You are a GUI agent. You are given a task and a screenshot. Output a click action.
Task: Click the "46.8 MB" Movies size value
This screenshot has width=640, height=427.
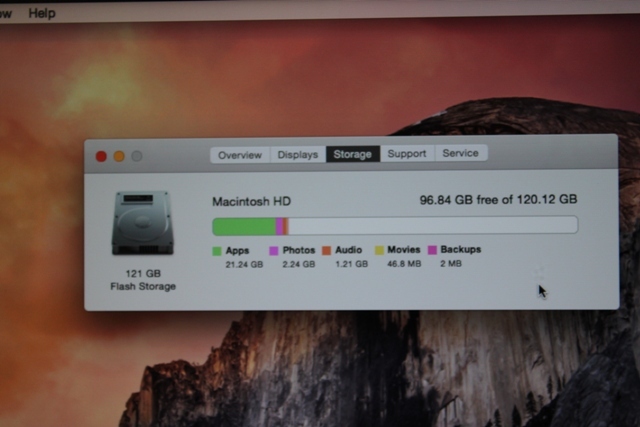404,264
